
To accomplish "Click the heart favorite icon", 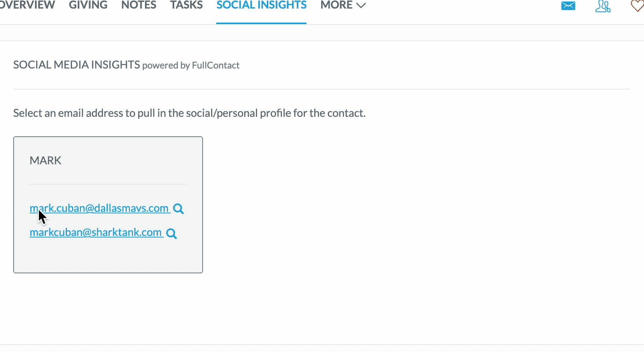I will click(637, 6).
